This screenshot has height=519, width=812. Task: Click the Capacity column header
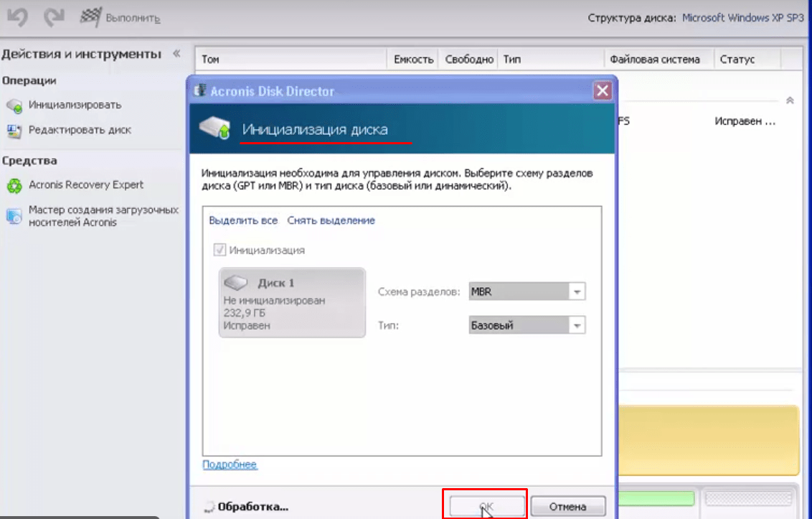pos(413,60)
